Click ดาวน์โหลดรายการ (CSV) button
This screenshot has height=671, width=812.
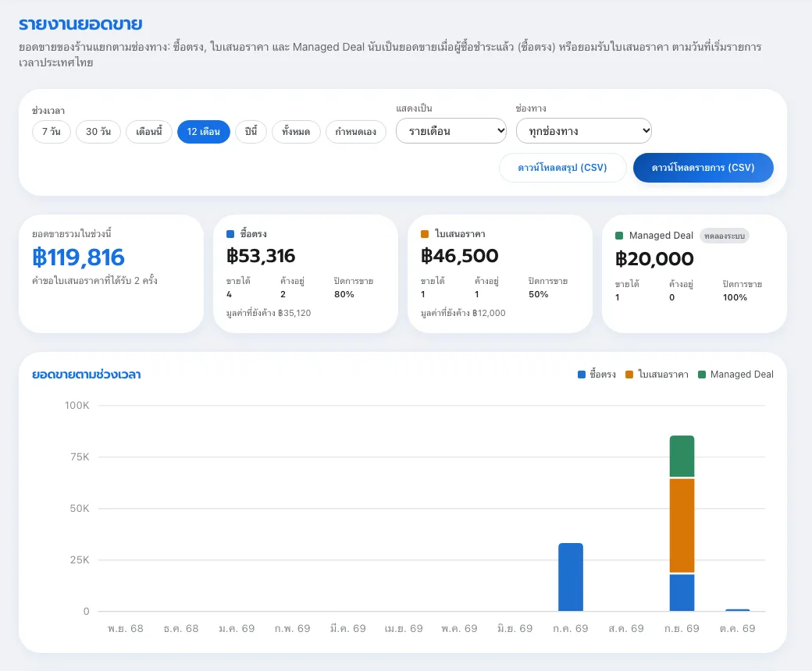click(703, 168)
